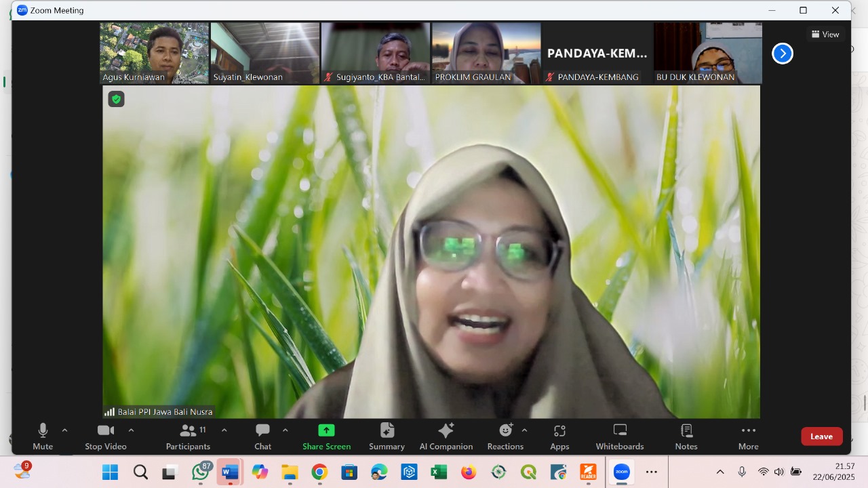Open Microsoft Excel from taskbar
The image size is (868, 488).
click(439, 472)
